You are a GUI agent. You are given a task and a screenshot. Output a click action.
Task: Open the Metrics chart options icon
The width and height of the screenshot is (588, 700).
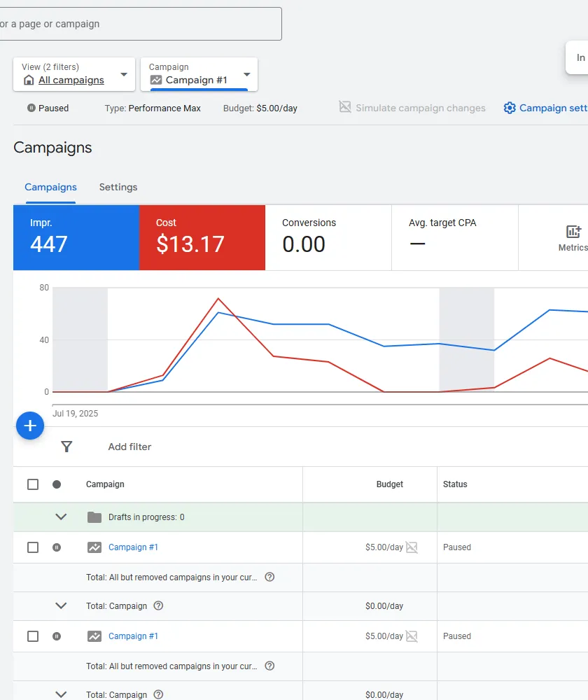(x=573, y=232)
